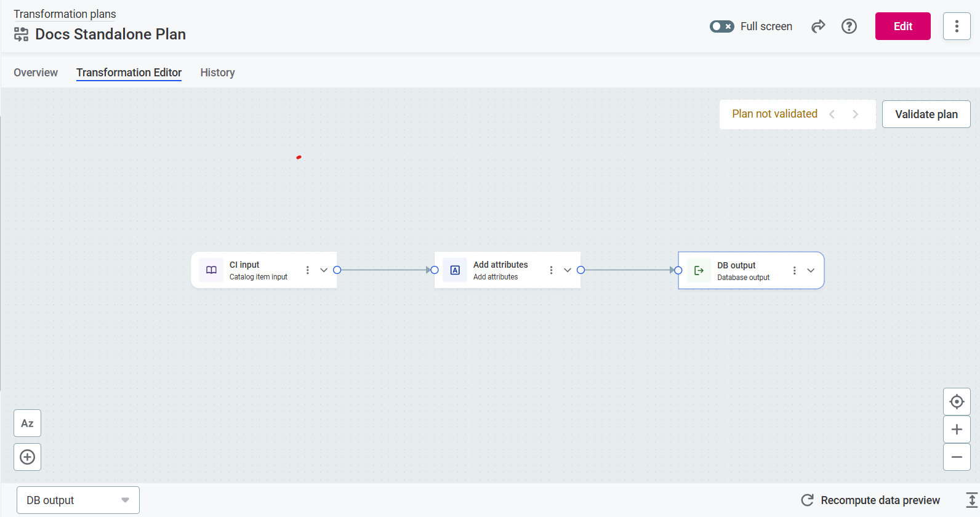Open CI input step kebab menu
Screen dimensions: 980x517
click(x=308, y=270)
